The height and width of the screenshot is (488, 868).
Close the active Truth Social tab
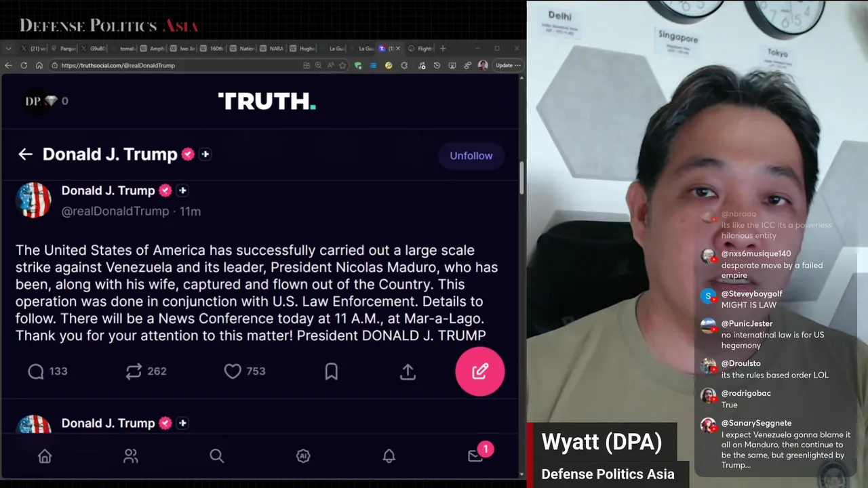tap(398, 48)
